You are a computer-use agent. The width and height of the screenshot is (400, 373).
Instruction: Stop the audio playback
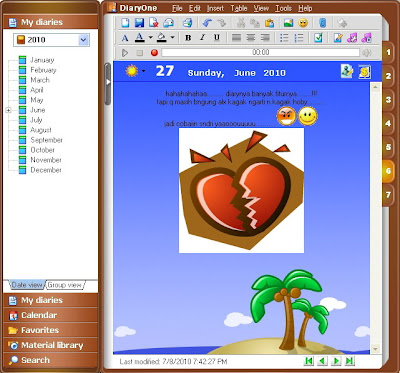coord(140,53)
